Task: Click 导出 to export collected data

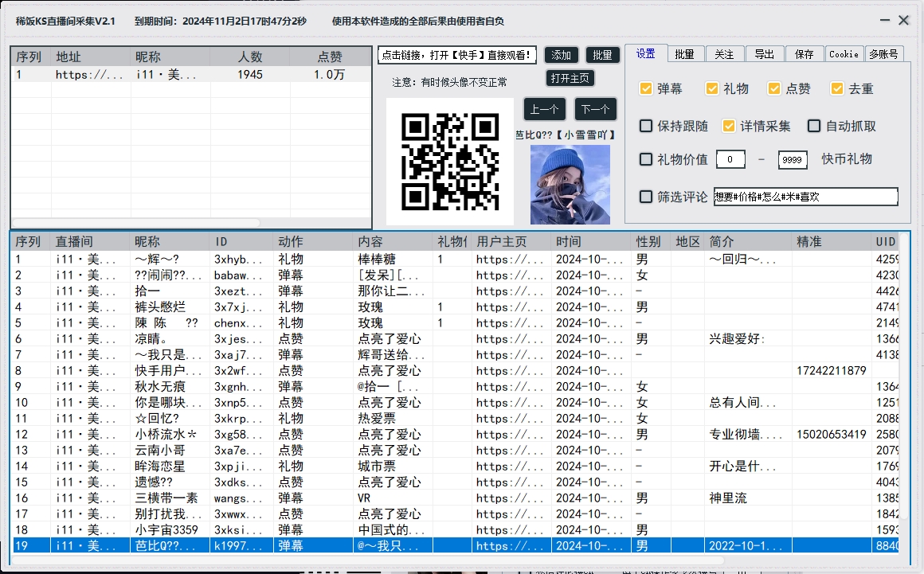Action: click(x=763, y=53)
